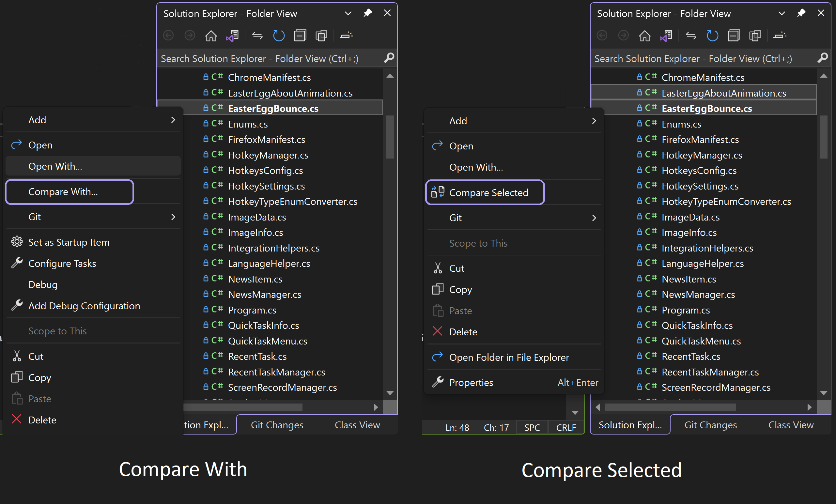Select Compare Selected from right context menu
The width and height of the screenshot is (836, 504).
point(488,192)
